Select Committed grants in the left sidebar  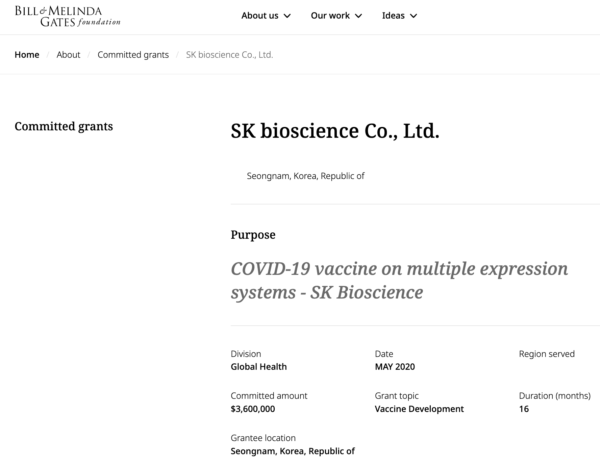coord(63,127)
